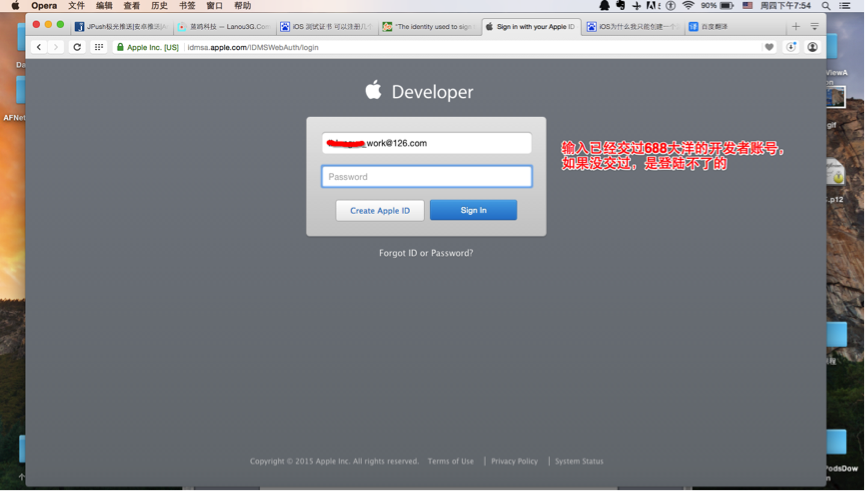Image resolution: width=865 pixels, height=491 pixels.
Task: Open the Apple menu in menu bar
Action: click(x=15, y=6)
